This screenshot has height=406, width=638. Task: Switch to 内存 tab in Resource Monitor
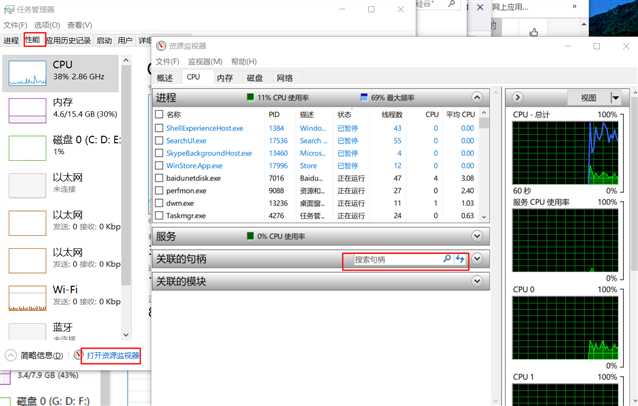coord(225,78)
